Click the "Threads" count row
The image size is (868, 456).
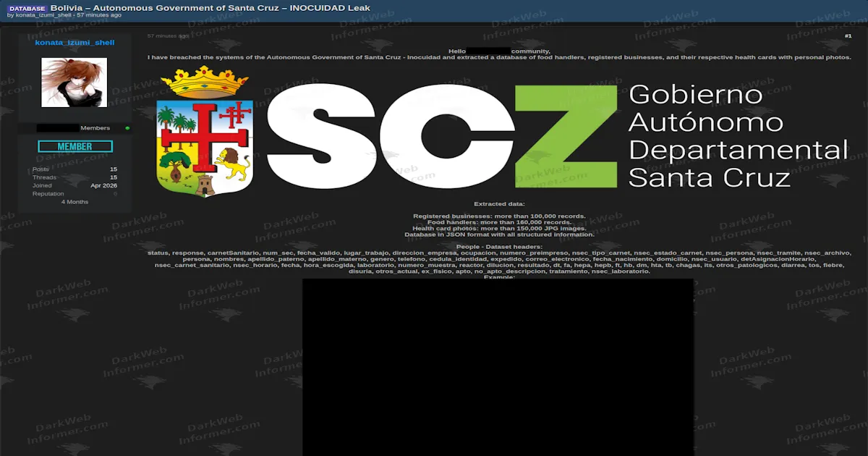coord(75,177)
